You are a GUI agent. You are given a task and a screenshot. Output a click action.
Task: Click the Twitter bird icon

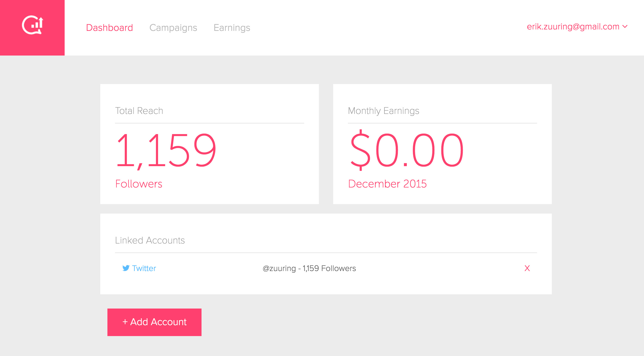[126, 268]
